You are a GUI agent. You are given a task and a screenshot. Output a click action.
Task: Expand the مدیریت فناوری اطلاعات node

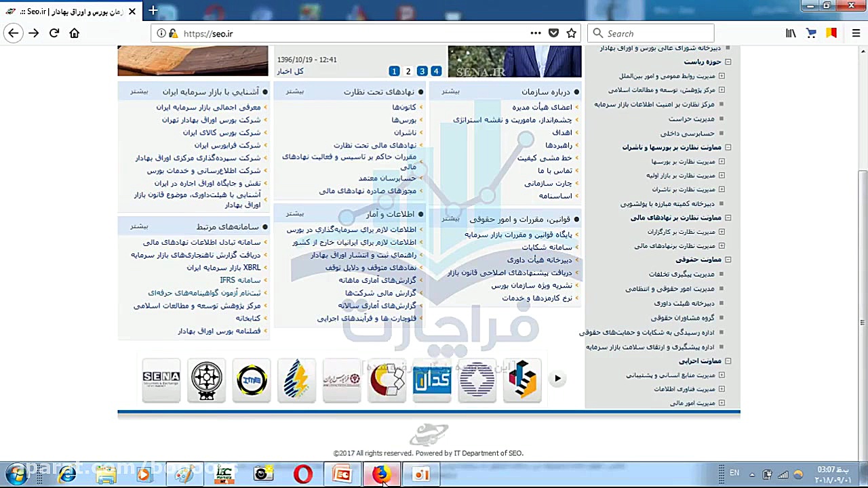point(722,389)
